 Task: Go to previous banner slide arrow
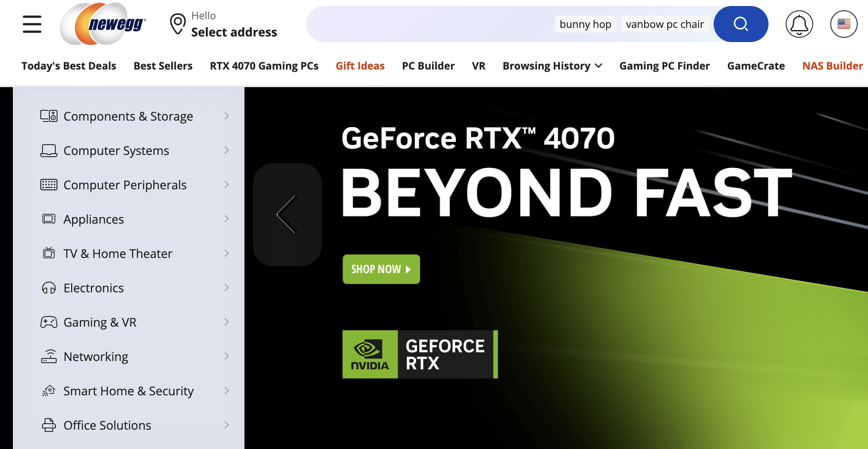pyautogui.click(x=287, y=215)
